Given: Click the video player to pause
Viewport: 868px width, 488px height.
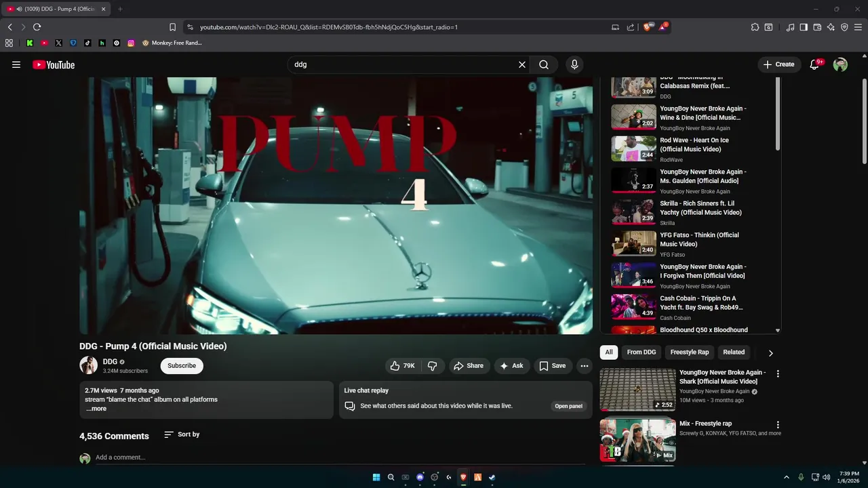Looking at the screenshot, I should (x=336, y=205).
